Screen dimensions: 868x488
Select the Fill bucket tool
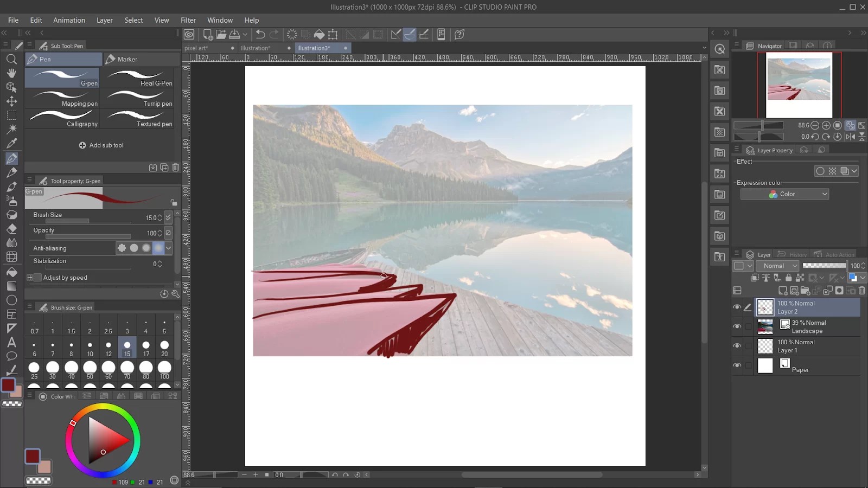(x=11, y=272)
